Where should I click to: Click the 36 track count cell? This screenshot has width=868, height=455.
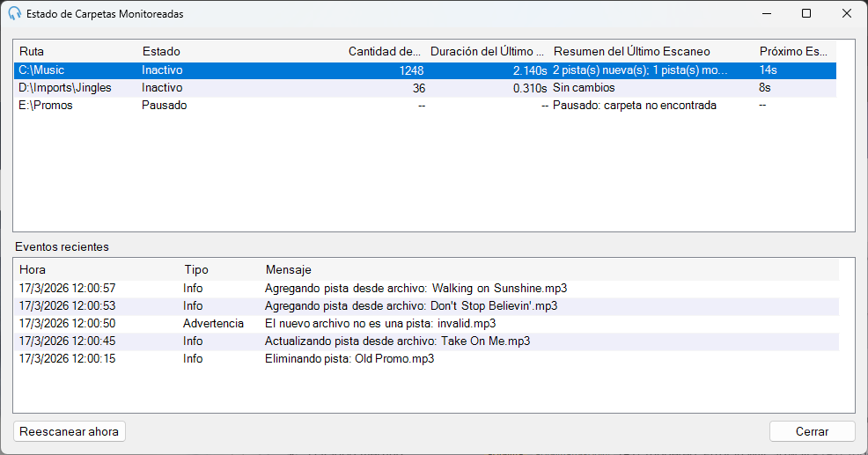point(419,89)
